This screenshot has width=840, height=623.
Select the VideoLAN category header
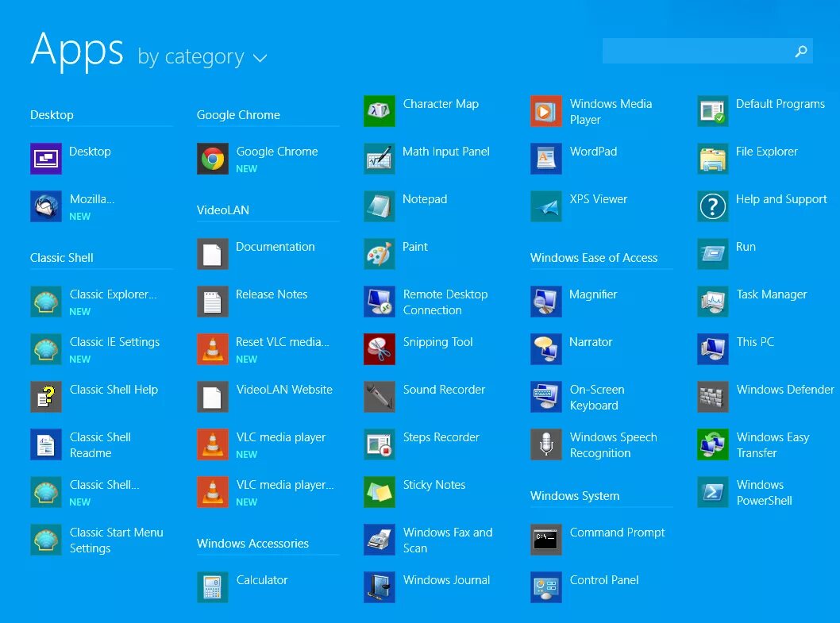pyautogui.click(x=223, y=210)
